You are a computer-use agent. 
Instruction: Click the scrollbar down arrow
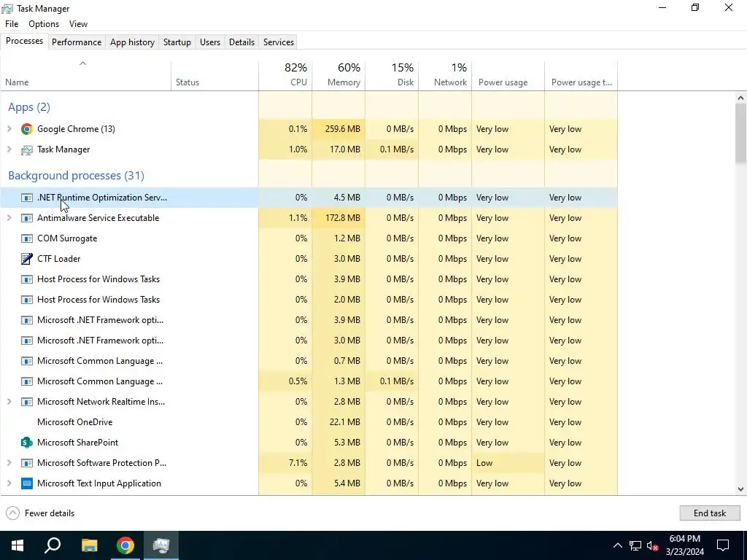[x=740, y=489]
